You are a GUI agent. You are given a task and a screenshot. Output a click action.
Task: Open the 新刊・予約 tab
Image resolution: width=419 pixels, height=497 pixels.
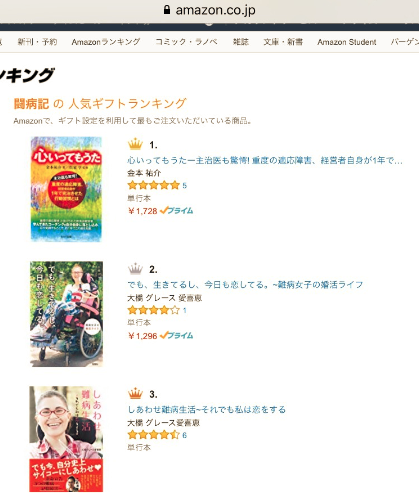[37, 42]
